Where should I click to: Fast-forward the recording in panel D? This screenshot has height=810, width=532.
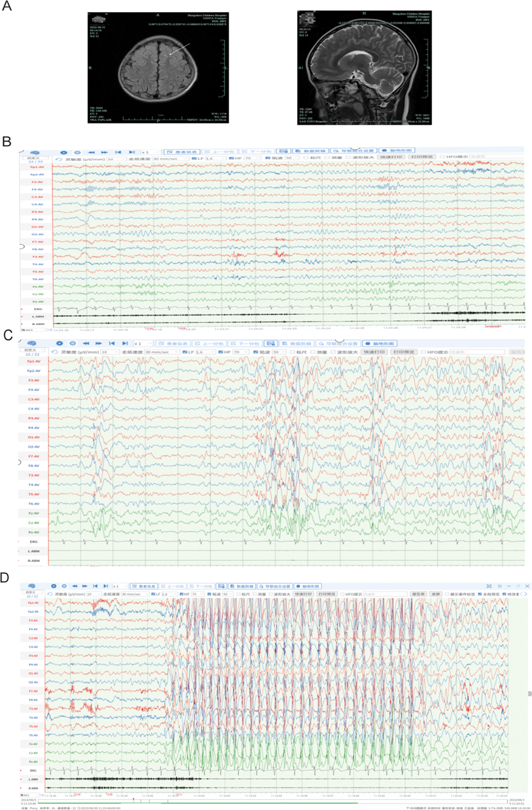click(x=85, y=586)
